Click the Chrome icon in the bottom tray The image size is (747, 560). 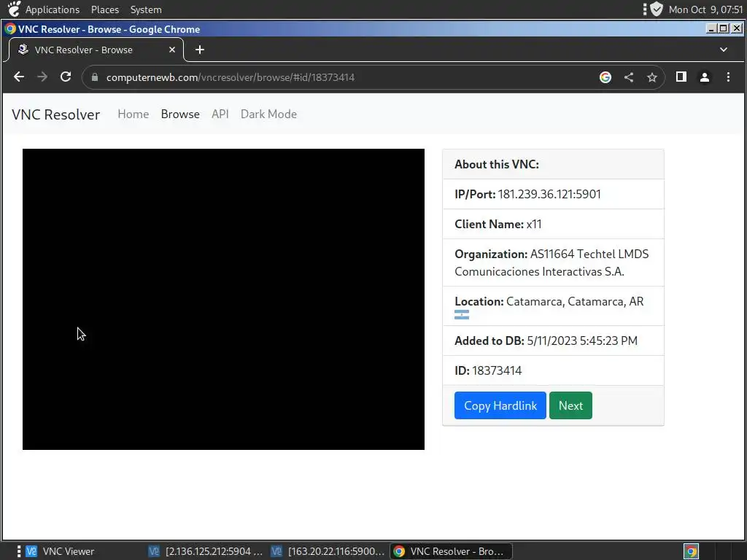click(692, 551)
